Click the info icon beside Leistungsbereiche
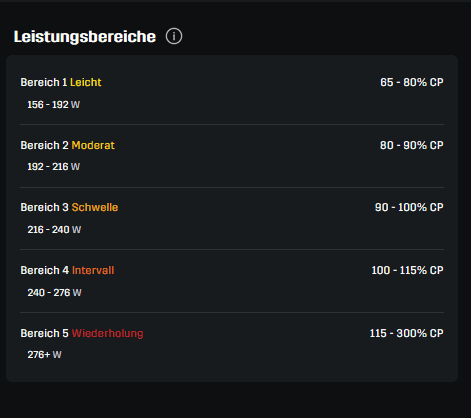The height and width of the screenshot is (418, 471). pyautogui.click(x=174, y=36)
